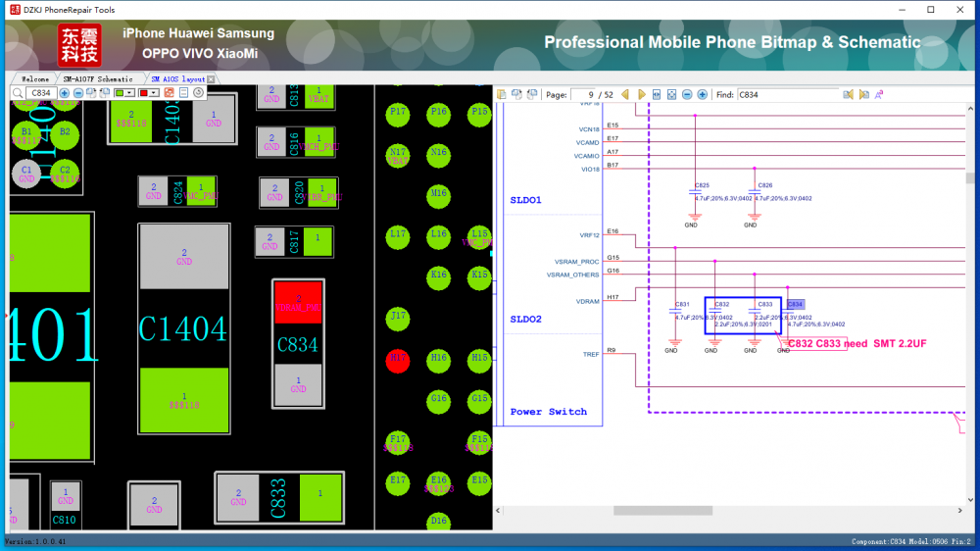Go to next schematic page
The width and height of the screenshot is (980, 551).
pos(641,94)
